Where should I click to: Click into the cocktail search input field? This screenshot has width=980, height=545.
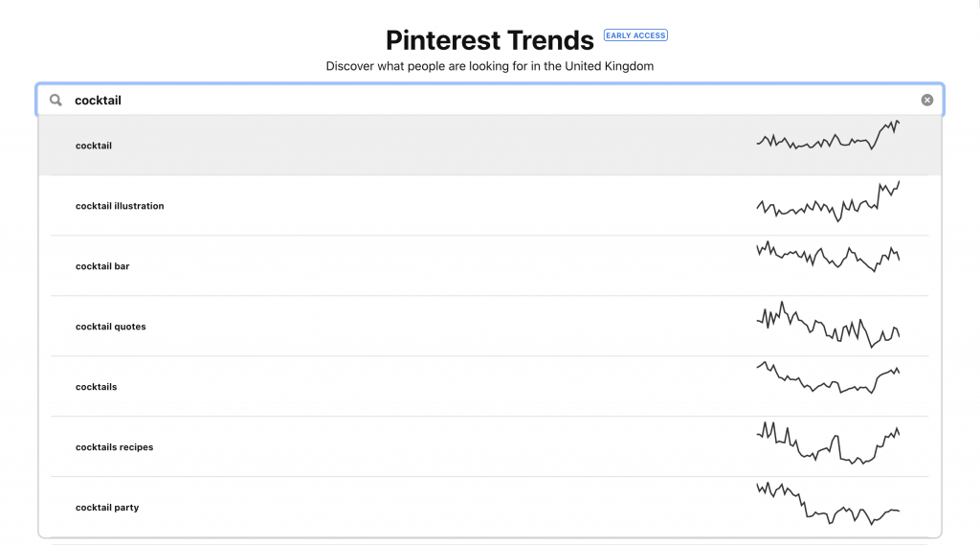(489, 101)
